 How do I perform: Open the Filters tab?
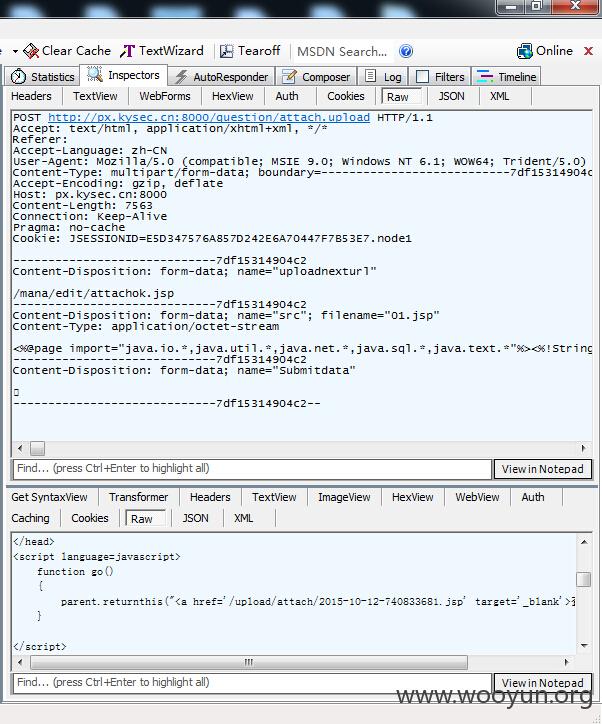tap(440, 77)
